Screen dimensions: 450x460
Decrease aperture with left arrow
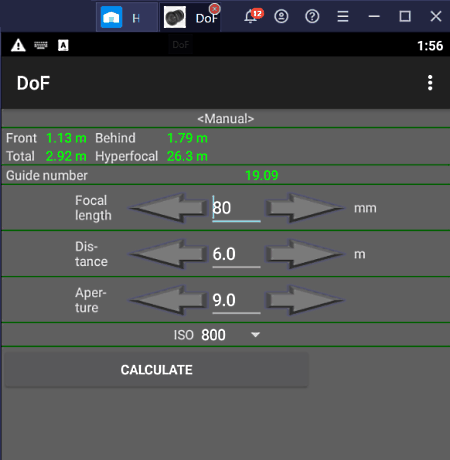pyautogui.click(x=168, y=300)
